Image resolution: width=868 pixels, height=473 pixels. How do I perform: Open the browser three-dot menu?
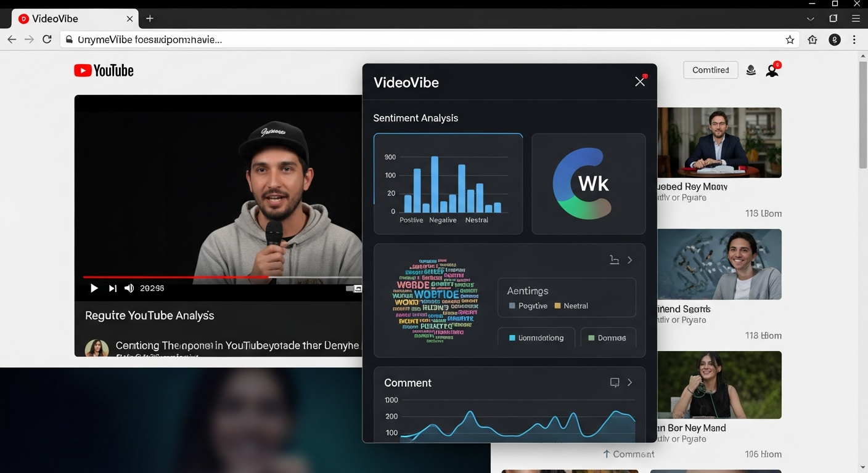point(854,39)
